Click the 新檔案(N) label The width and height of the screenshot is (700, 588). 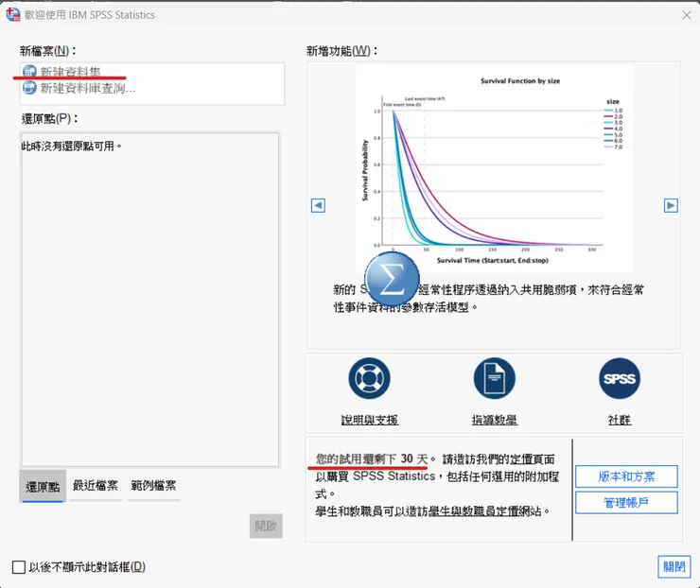pos(47,51)
